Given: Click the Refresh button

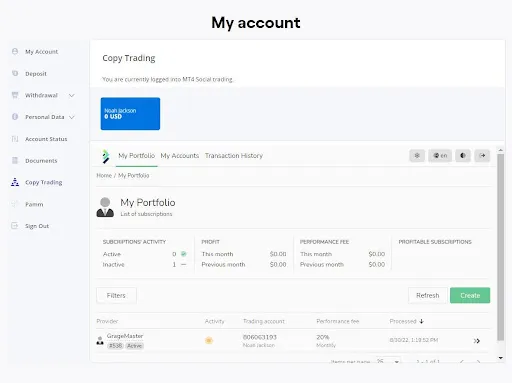Looking at the screenshot, I should click(428, 295).
